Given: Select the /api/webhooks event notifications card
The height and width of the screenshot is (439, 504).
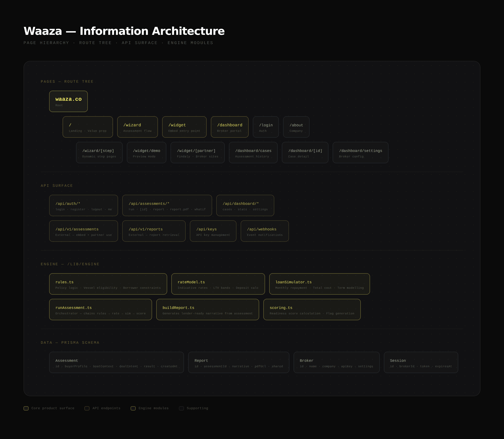Looking at the screenshot, I should [265, 231].
